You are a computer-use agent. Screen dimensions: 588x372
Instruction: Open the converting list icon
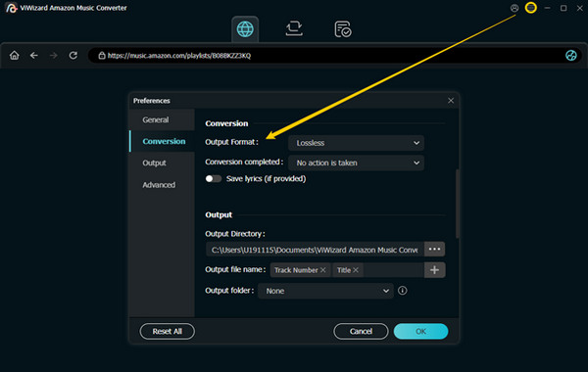294,28
